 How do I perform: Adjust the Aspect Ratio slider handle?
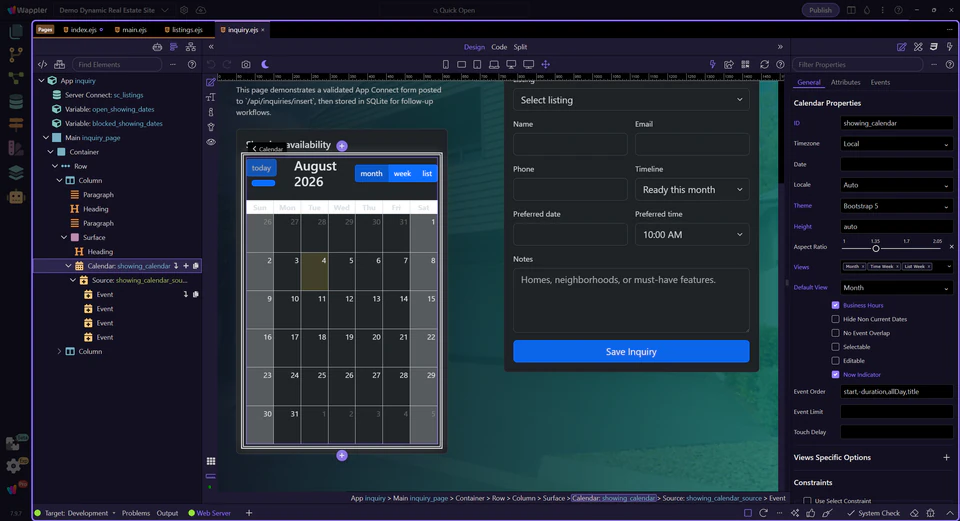click(x=876, y=249)
